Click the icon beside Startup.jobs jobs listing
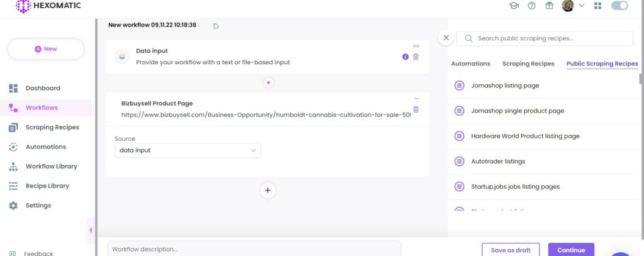Viewport: 644px width, 256px height. click(459, 187)
